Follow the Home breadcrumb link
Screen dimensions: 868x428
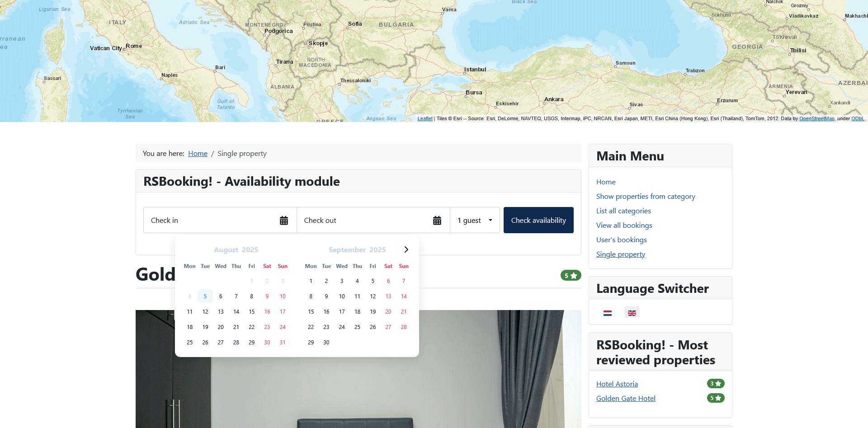tap(198, 154)
